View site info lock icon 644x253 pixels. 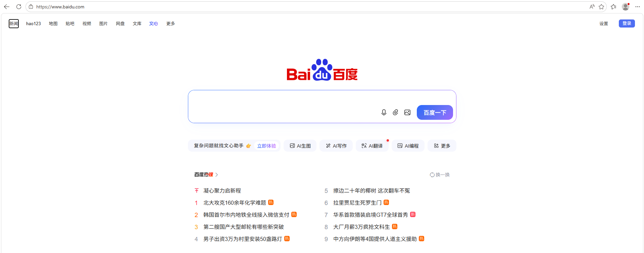tap(31, 7)
